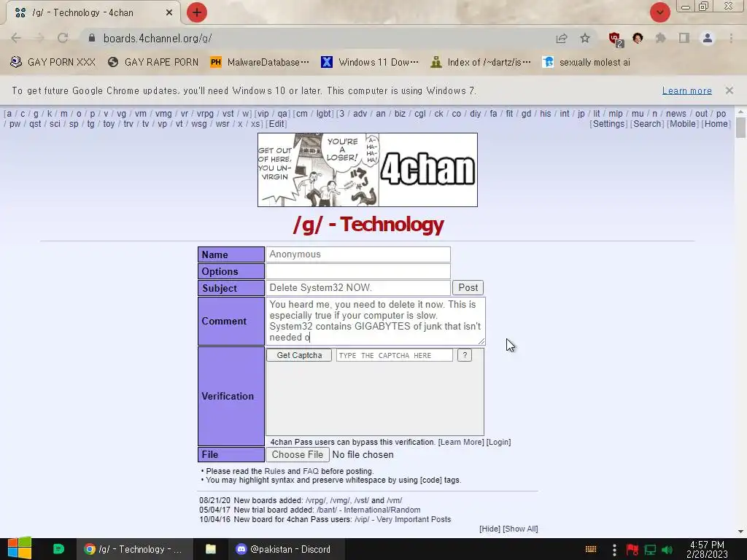Open the Extensions puzzle piece menu
Image resolution: width=747 pixels, height=560 pixels.
pyautogui.click(x=661, y=38)
